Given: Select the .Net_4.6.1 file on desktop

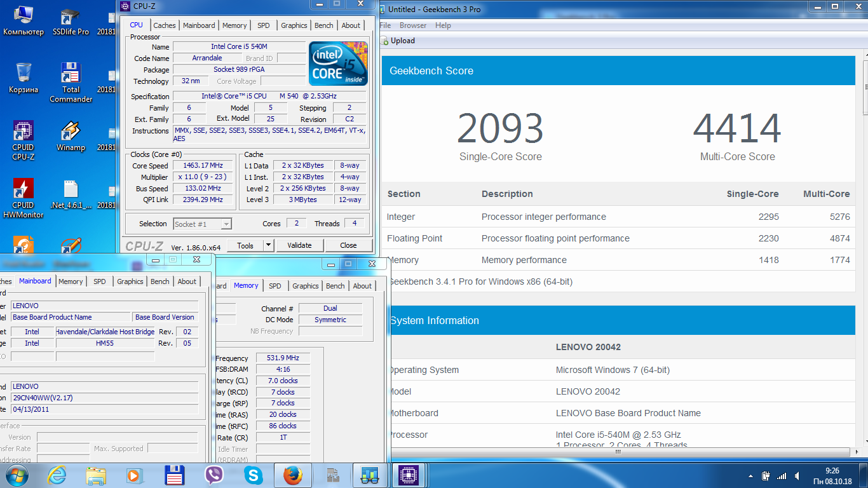Looking at the screenshot, I should [71, 194].
